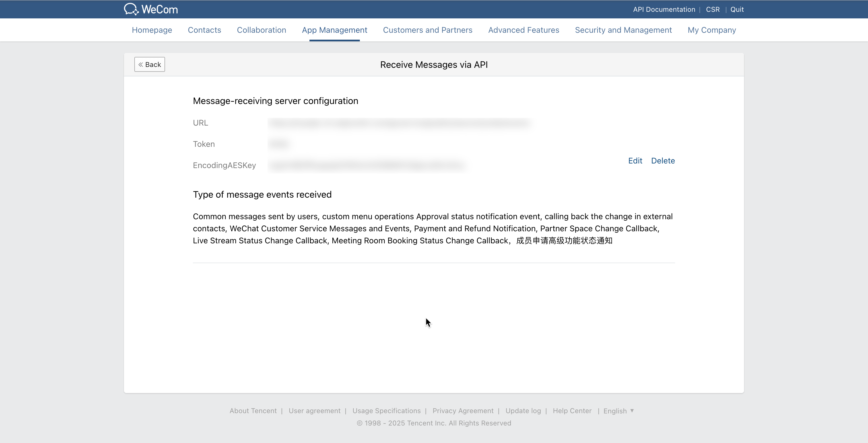Expand the English language dropdown
Viewport: 868px width, 443px height.
[619, 411]
